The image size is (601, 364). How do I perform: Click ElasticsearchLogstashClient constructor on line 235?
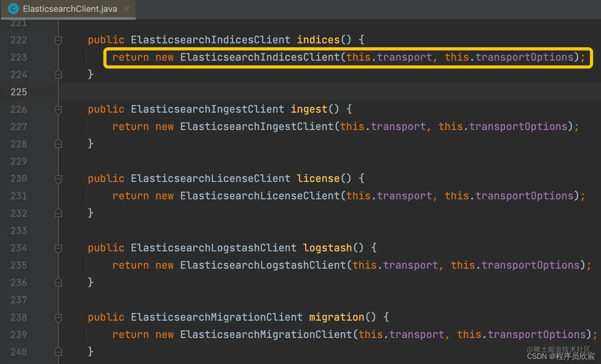pyautogui.click(x=263, y=265)
